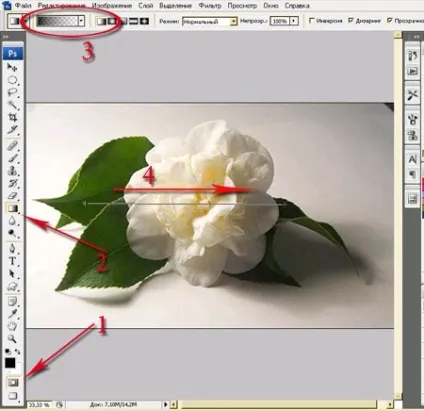
Task: Open the gradient picker dropdown arrow
Action: coord(81,21)
